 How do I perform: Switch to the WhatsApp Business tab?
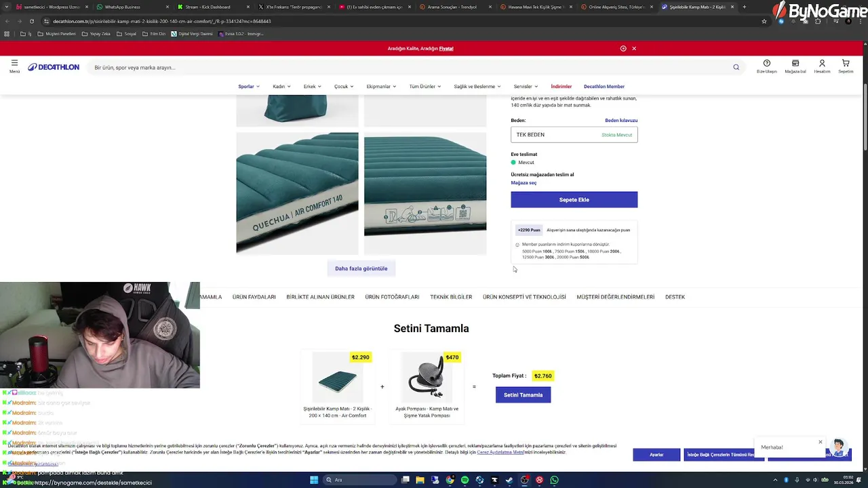click(130, 7)
